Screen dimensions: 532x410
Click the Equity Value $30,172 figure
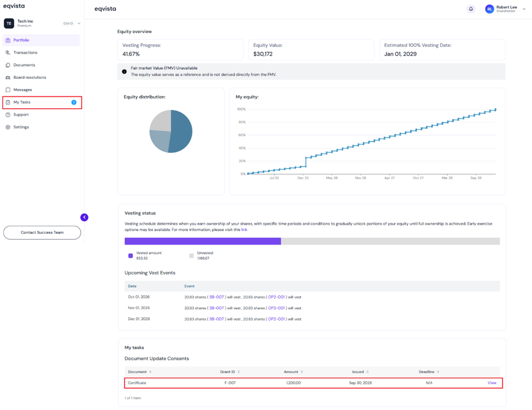tap(263, 54)
